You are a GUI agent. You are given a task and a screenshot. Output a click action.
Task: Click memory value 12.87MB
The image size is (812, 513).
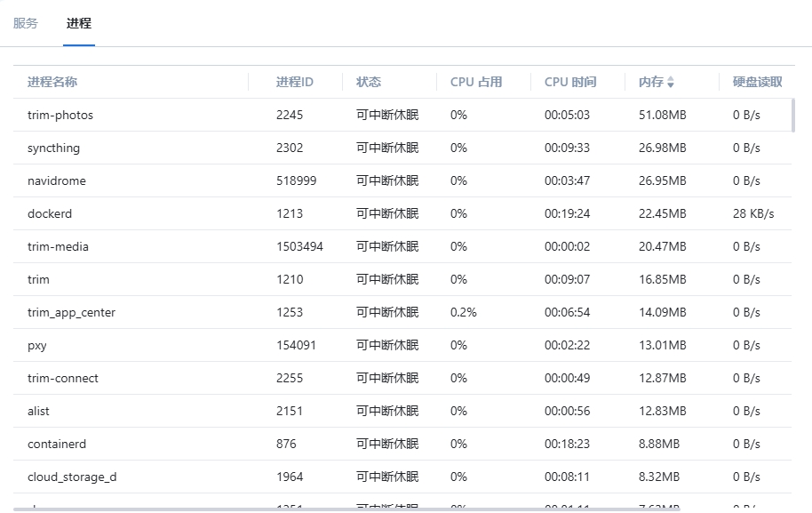pos(663,378)
